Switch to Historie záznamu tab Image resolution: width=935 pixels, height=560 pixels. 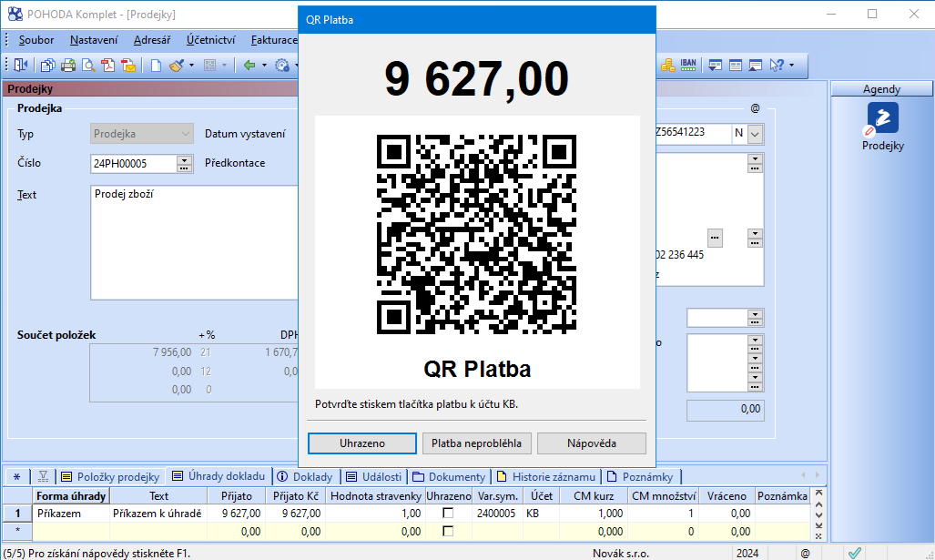coord(547,476)
